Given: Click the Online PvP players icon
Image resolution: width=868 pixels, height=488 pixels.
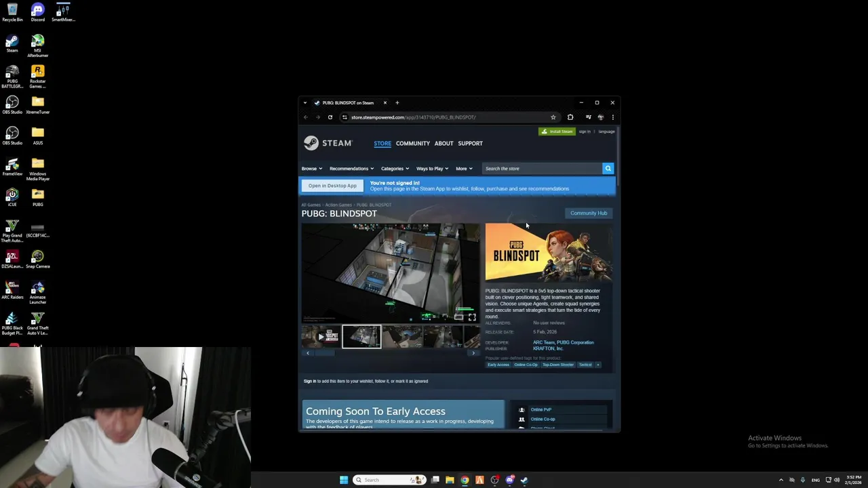Looking at the screenshot, I should pyautogui.click(x=521, y=410).
